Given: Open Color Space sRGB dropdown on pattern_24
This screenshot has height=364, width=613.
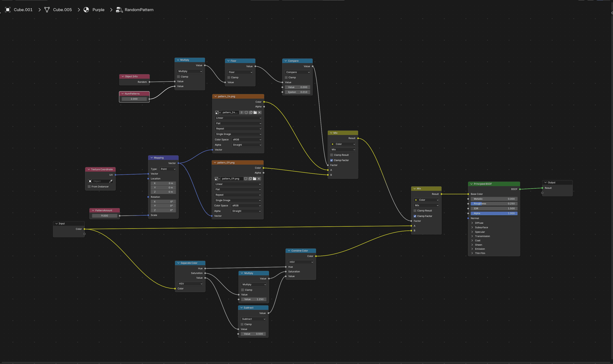Looking at the screenshot, I should coord(247,140).
